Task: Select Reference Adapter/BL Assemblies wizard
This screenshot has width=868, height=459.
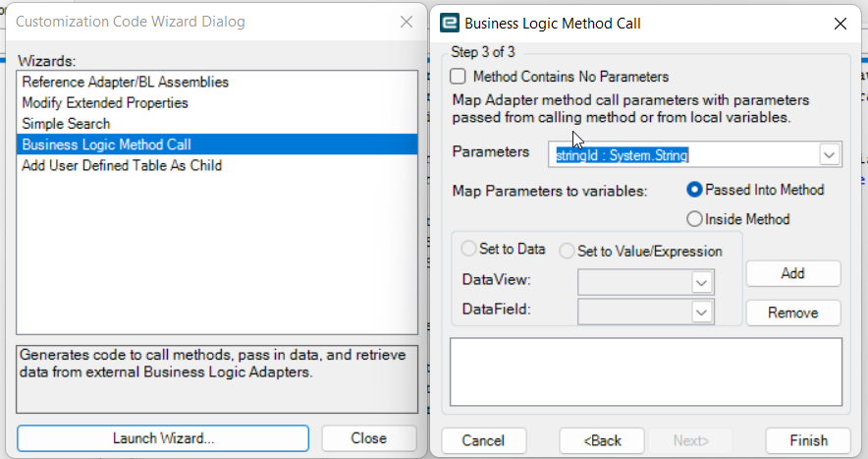Action: point(217,82)
